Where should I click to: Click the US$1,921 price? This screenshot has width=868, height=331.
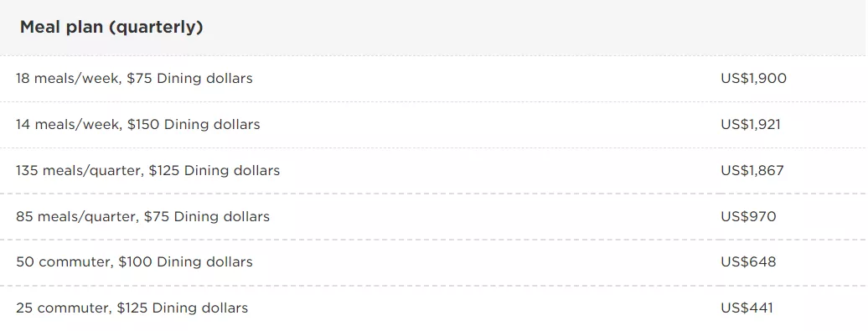(x=751, y=125)
